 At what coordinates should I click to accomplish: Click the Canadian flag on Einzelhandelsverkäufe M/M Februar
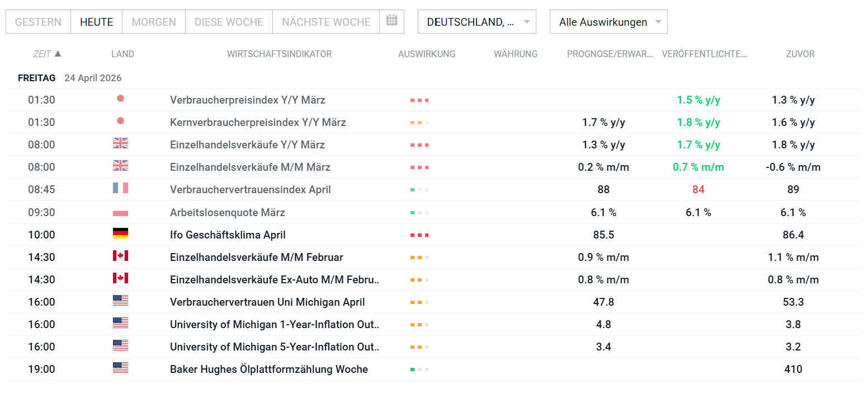120,257
